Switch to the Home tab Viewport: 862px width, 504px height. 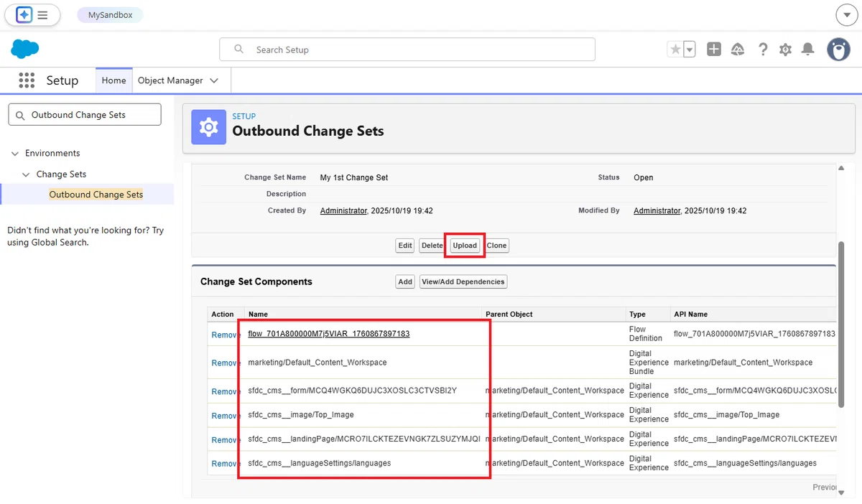pyautogui.click(x=113, y=80)
